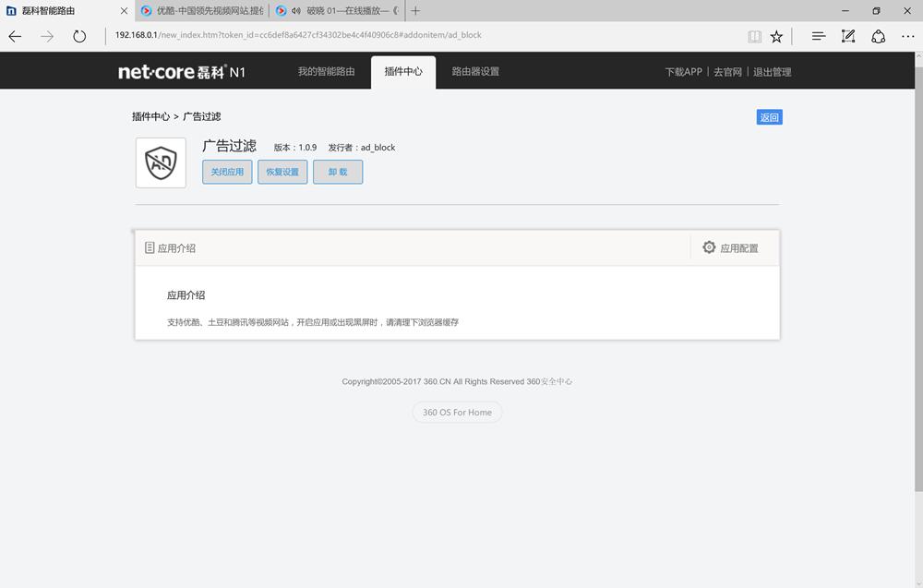Click the 360 OS For Home link
The width and height of the screenshot is (923, 588).
coord(457,413)
